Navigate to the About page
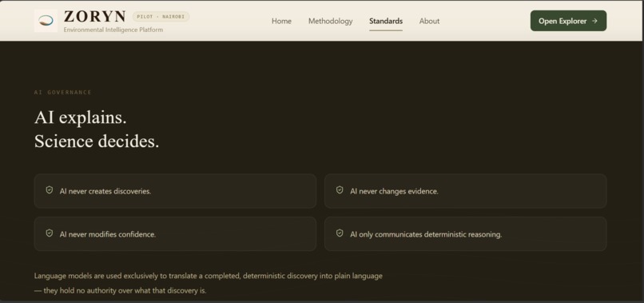Viewport: 644px width, 303px height. (429, 21)
